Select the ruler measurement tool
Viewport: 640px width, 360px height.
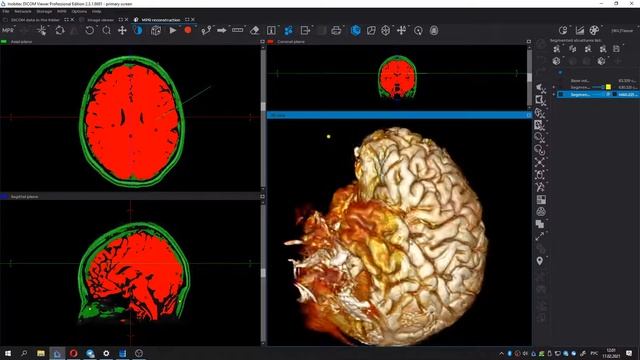click(238, 30)
